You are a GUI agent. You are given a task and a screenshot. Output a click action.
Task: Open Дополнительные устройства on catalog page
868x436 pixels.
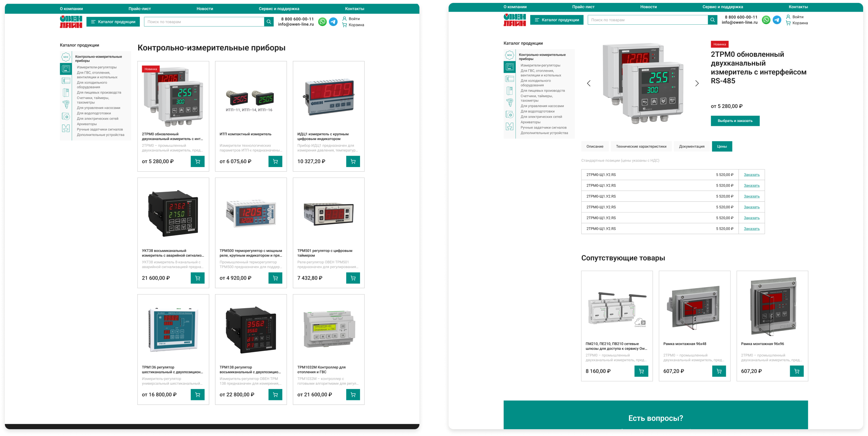click(101, 135)
